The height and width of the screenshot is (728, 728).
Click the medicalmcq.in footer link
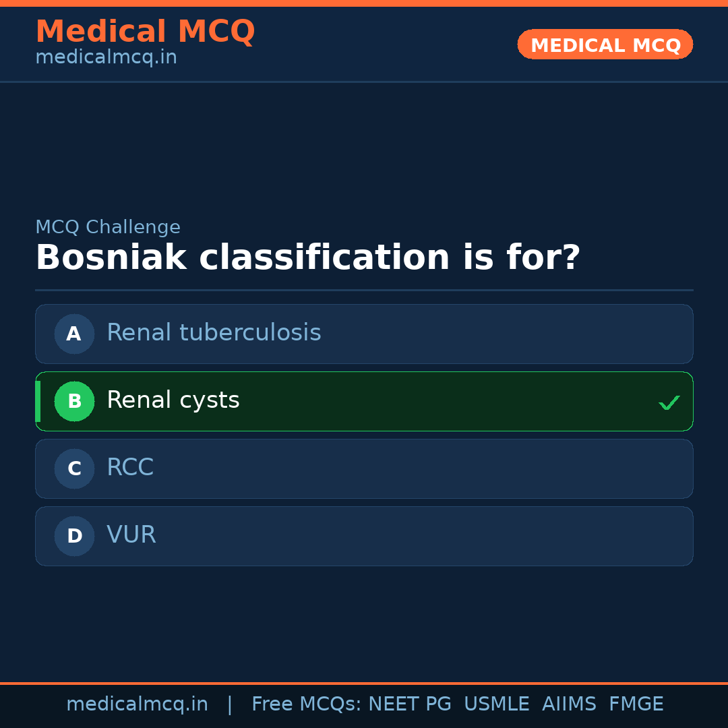pyautogui.click(x=138, y=704)
